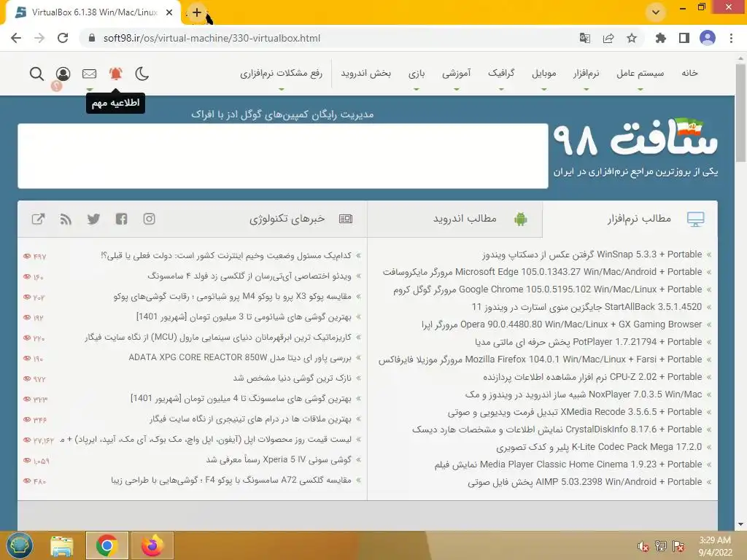Switch to the مطالب اندروید tab
Image resolution: width=747 pixels, height=560 pixels.
pyautogui.click(x=455, y=219)
